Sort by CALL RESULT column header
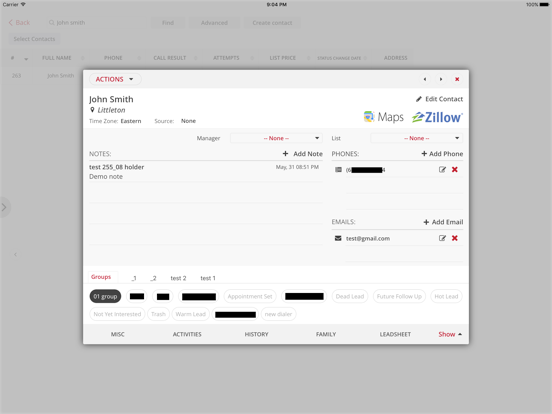Viewport: 552px width, 414px height. tap(169, 58)
